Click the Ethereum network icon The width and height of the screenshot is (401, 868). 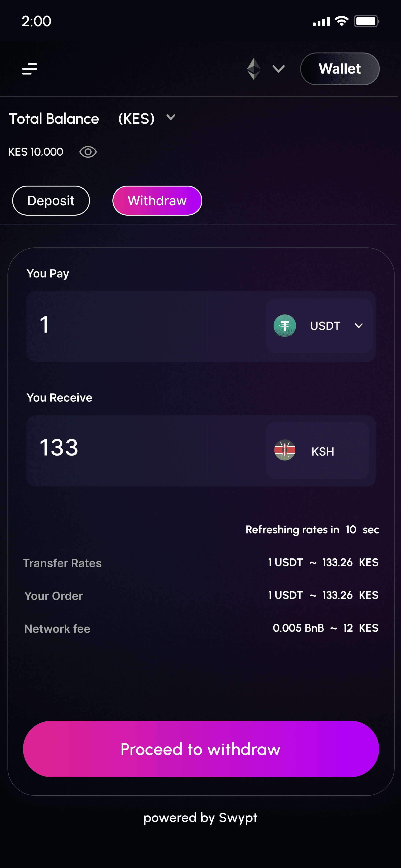253,69
